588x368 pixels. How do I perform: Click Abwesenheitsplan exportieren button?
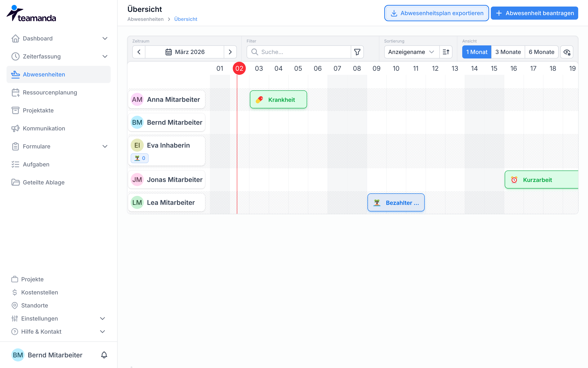(x=436, y=13)
